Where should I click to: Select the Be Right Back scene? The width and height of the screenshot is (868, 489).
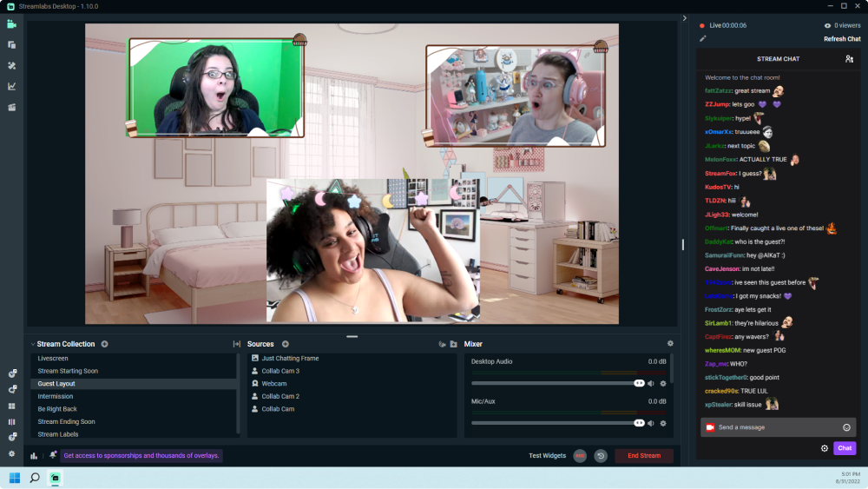pos(134,409)
